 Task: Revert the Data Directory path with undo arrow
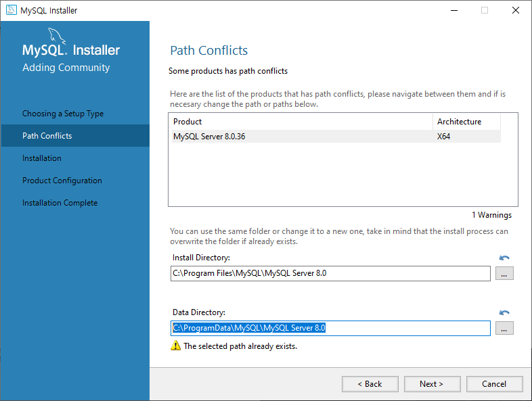tap(504, 312)
